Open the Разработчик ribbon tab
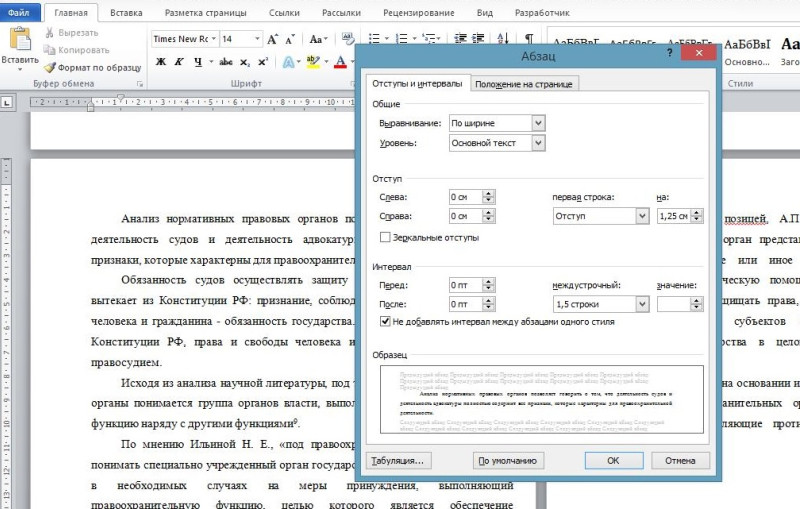The width and height of the screenshot is (800, 509). (542, 13)
